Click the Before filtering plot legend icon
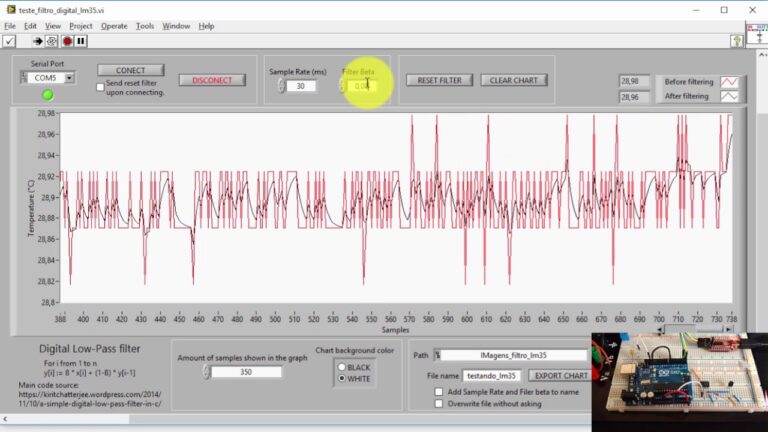The image size is (768, 432). coord(729,82)
